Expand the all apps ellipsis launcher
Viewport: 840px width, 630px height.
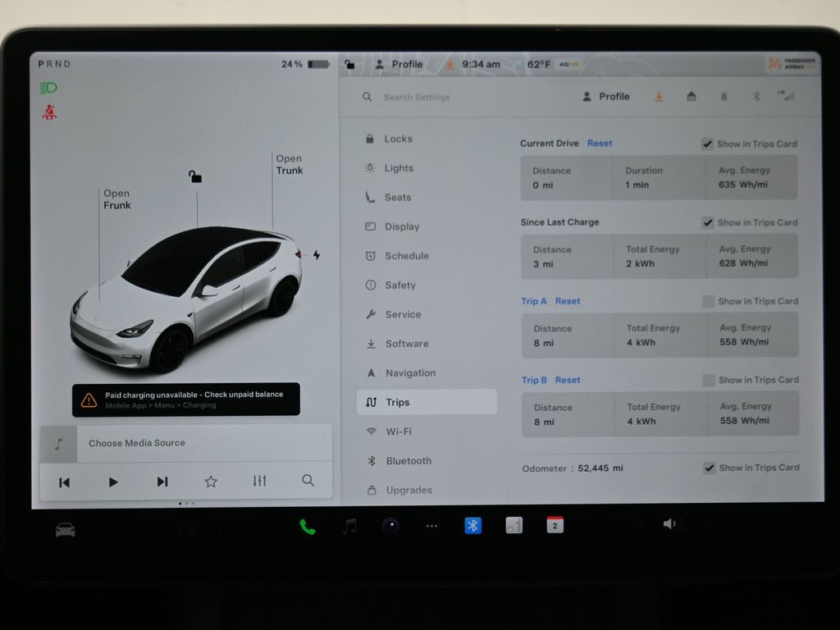click(431, 527)
